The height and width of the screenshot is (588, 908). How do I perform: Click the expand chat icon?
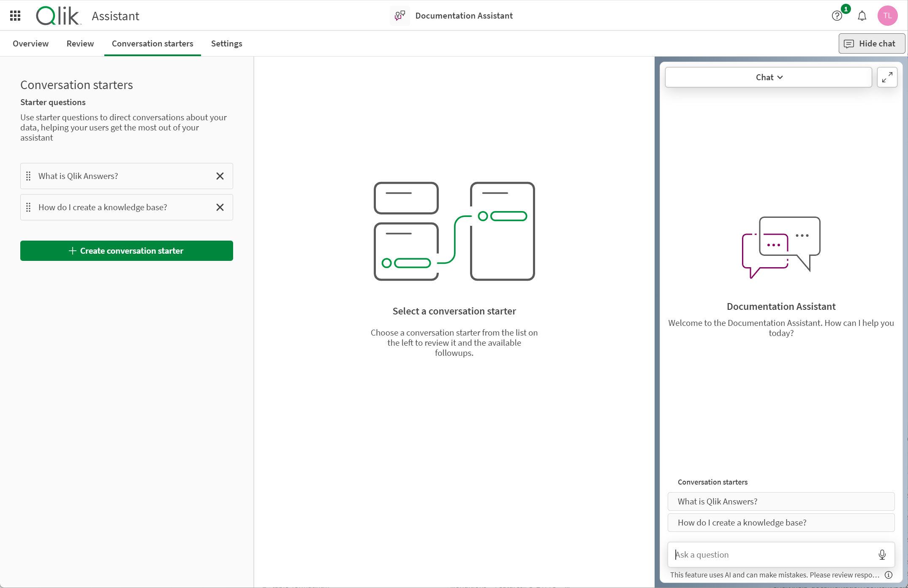(x=887, y=77)
